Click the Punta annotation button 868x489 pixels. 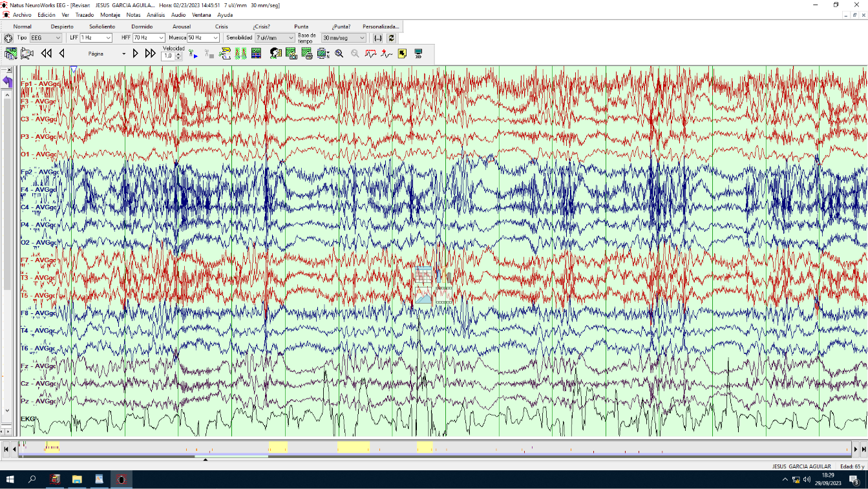click(x=301, y=26)
